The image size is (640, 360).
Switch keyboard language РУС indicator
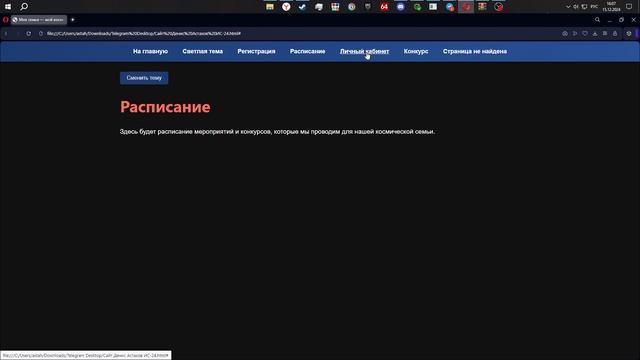[x=594, y=7]
